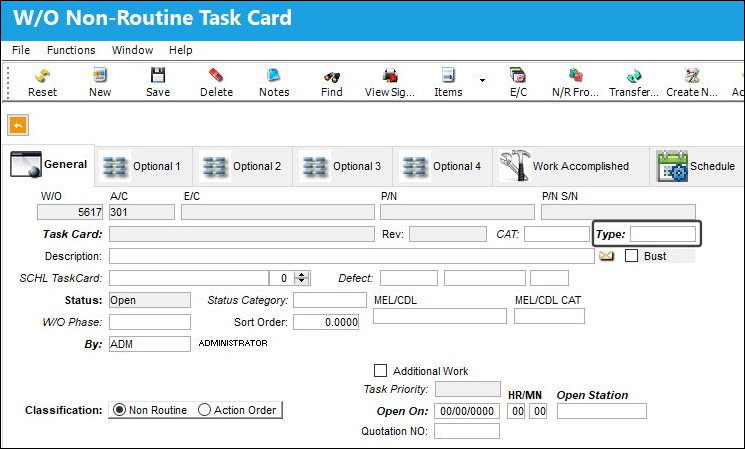
Task: Click the By field showing ADM
Action: [x=150, y=344]
